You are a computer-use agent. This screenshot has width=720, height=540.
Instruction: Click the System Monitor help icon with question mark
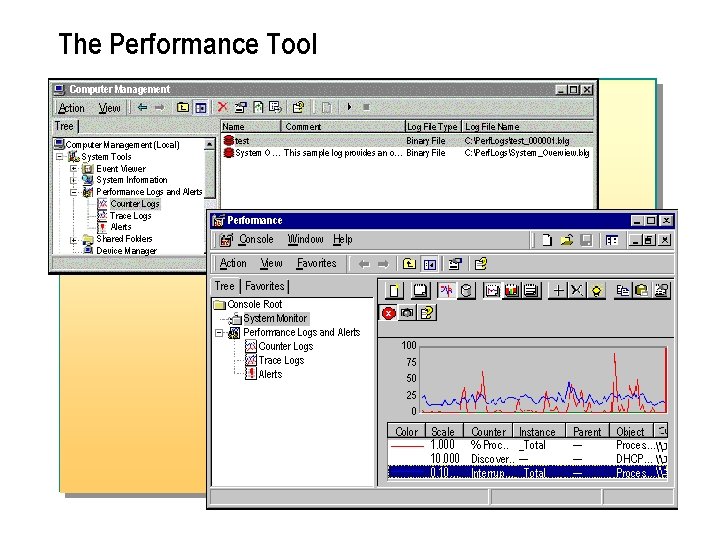tap(426, 313)
